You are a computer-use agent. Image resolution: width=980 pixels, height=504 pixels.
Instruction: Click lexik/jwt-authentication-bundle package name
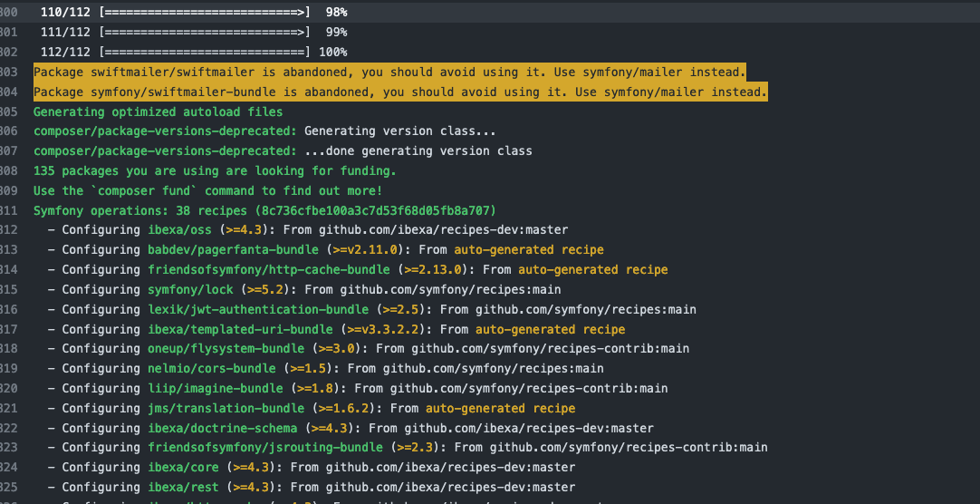click(x=258, y=309)
